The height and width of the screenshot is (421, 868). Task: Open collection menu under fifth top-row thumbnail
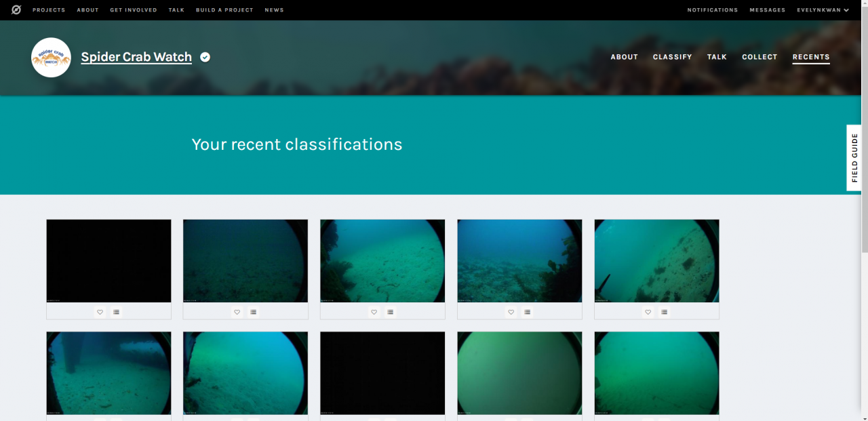(x=665, y=312)
